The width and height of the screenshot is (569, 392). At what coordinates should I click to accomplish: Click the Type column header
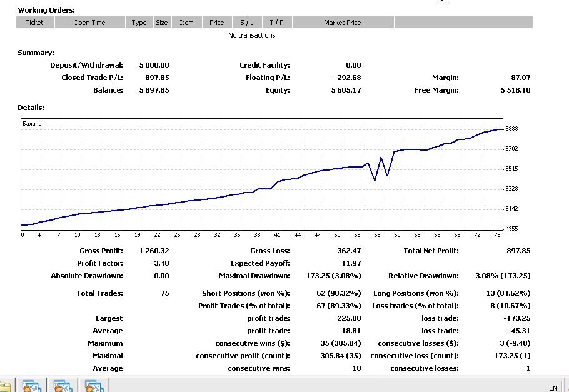coord(139,23)
